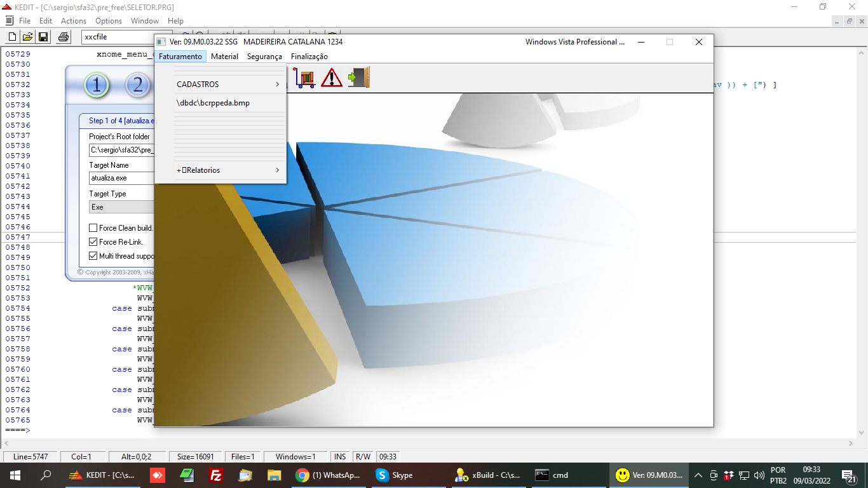
Task: Click the New file icon in KEDIT
Action: (11, 37)
